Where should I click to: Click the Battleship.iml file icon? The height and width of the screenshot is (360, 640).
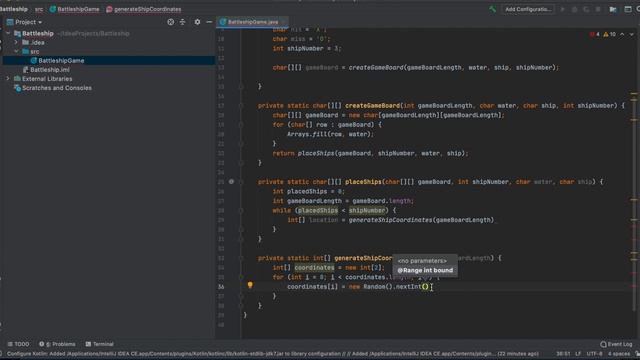click(25, 70)
